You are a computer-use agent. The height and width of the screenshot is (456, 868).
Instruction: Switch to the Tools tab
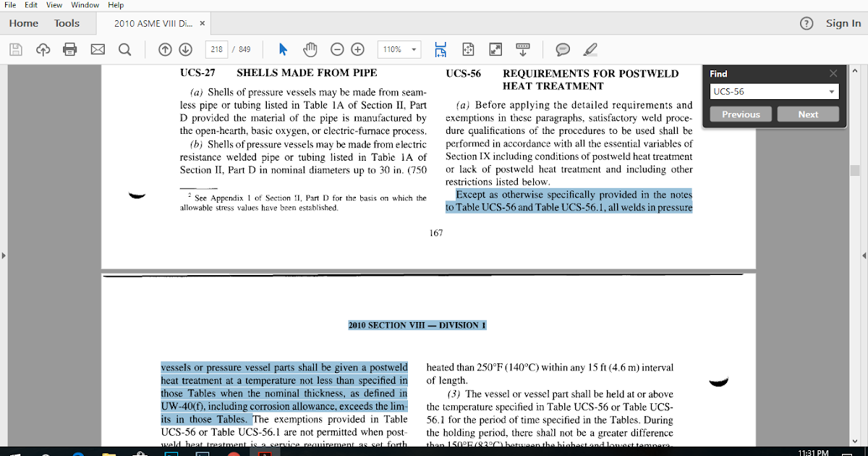pos(67,23)
